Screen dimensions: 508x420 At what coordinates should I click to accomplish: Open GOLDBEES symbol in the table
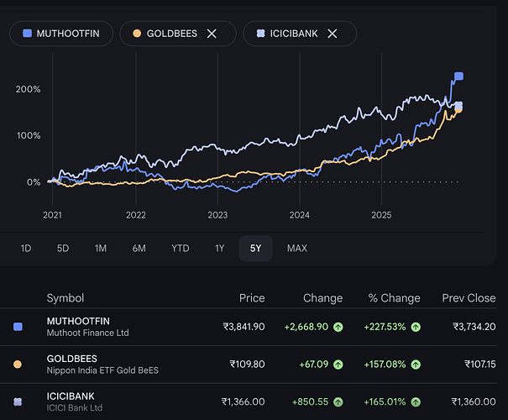tap(72, 359)
